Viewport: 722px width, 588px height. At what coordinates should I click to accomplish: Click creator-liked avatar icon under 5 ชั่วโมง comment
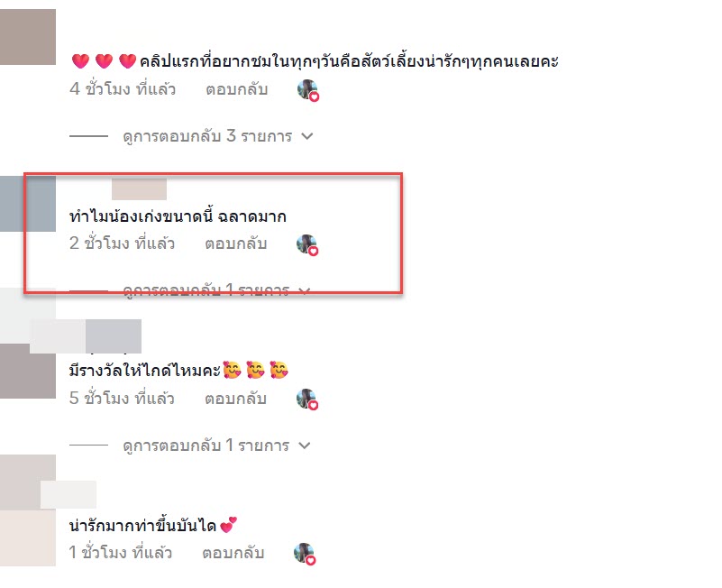tap(307, 400)
